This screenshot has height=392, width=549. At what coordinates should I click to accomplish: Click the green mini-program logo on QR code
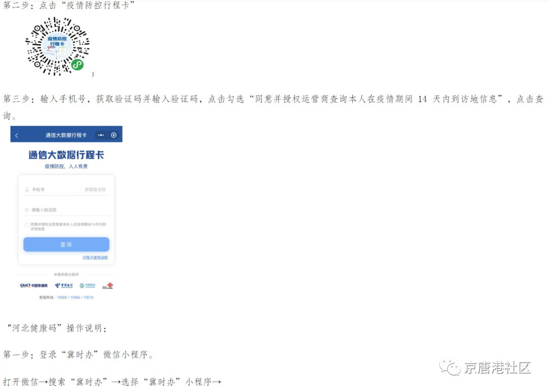point(77,65)
